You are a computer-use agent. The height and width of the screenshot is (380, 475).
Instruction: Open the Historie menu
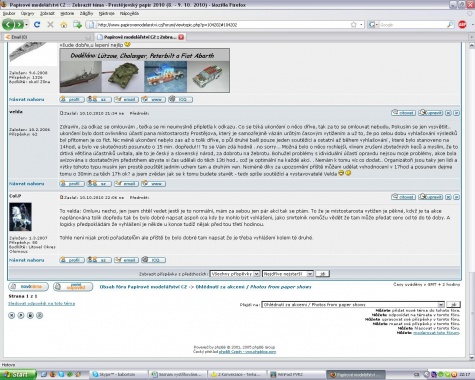(67, 14)
